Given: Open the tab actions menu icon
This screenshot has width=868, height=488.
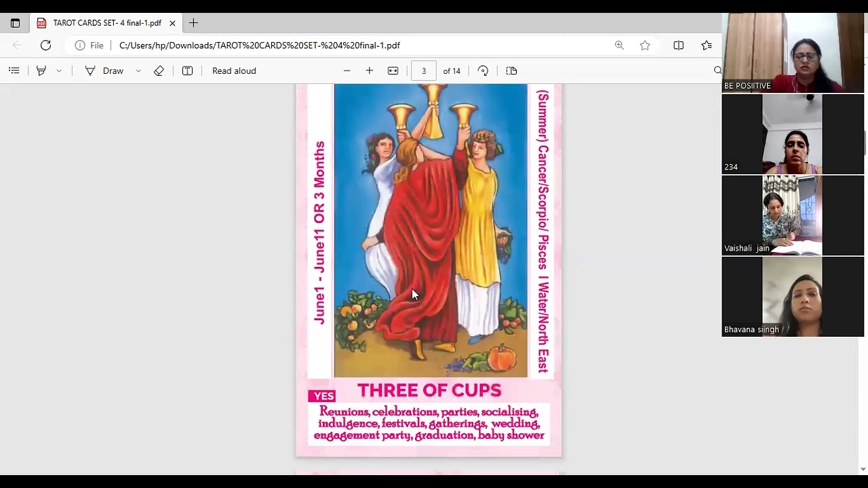Looking at the screenshot, I should click(x=15, y=23).
